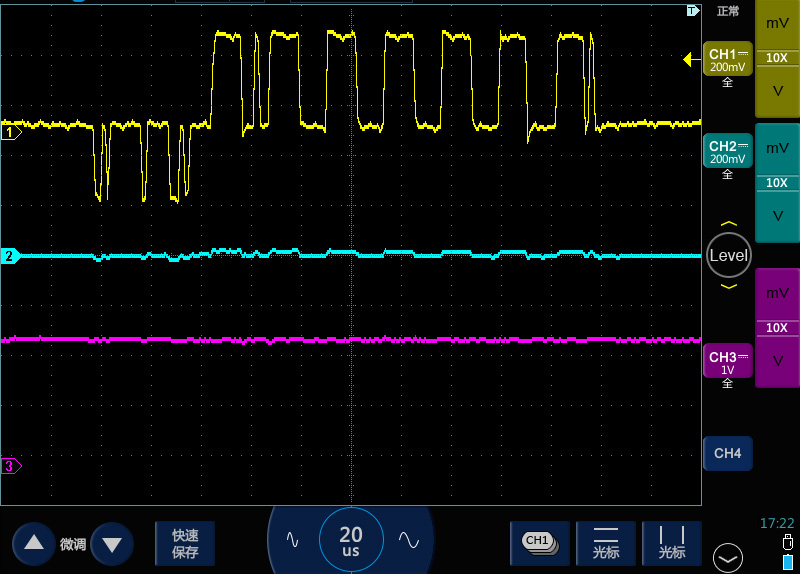Enable horizontal cursors 光标 button
Viewport: 800px width, 574px height.
[606, 543]
